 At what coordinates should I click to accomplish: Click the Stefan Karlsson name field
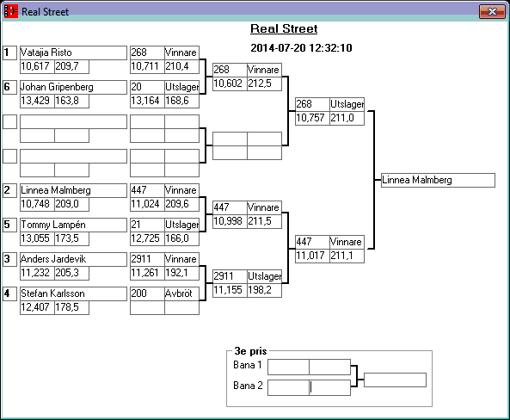[x=73, y=293]
